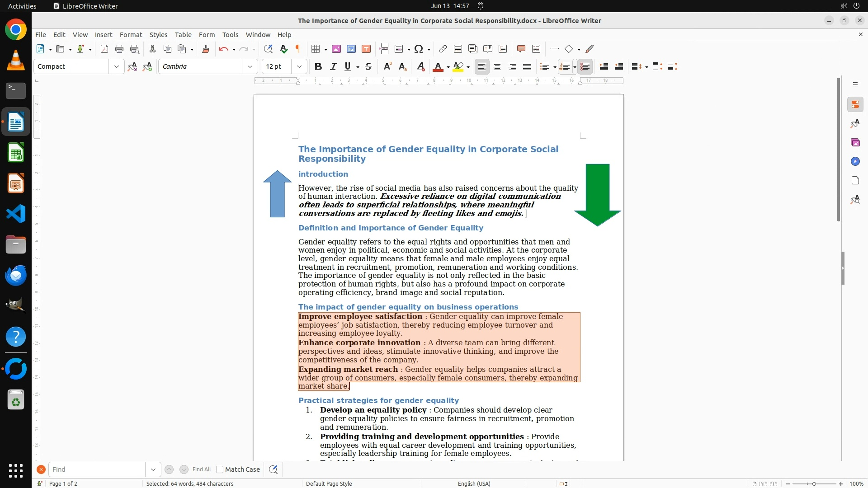The image size is (868, 488).
Task: Open the font size dropdown arrow
Action: coord(299,66)
